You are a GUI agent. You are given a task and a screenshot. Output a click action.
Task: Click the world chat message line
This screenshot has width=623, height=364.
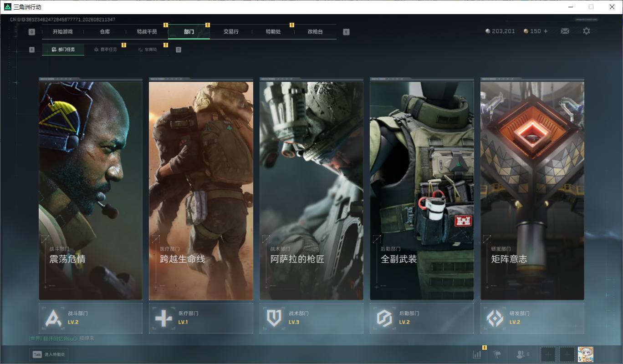61,339
